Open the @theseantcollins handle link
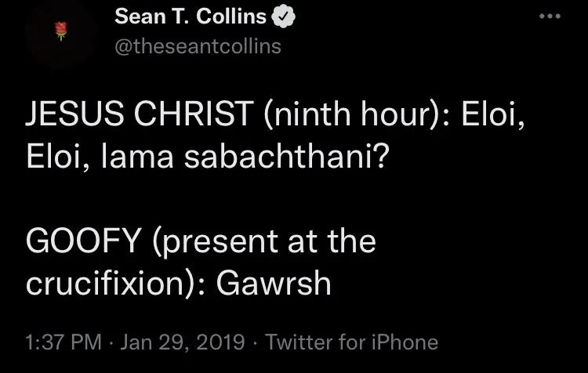The image size is (588, 373). click(197, 47)
